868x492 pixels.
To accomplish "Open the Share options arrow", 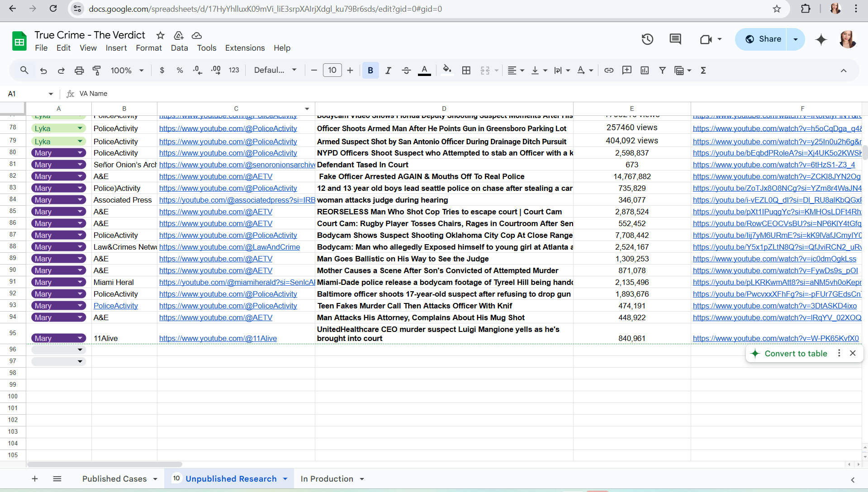I will click(x=796, y=39).
